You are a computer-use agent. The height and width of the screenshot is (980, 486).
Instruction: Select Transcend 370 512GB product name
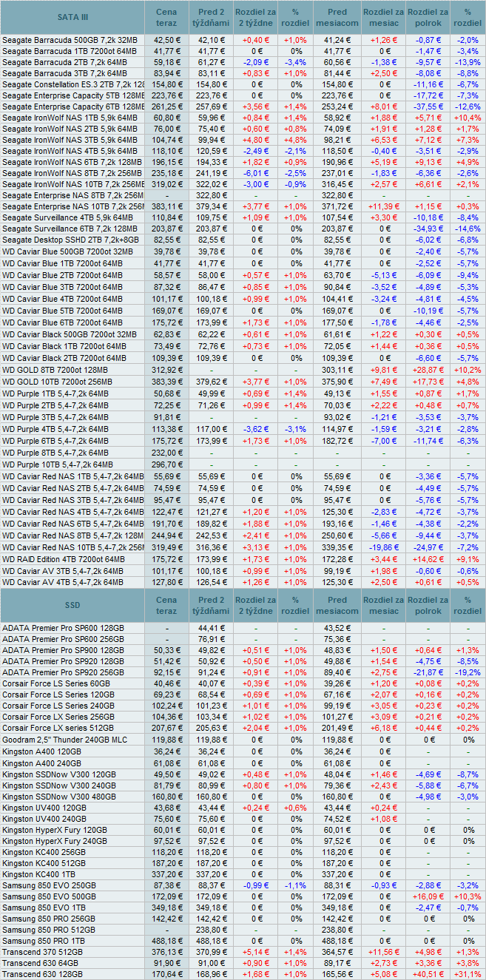[42, 953]
